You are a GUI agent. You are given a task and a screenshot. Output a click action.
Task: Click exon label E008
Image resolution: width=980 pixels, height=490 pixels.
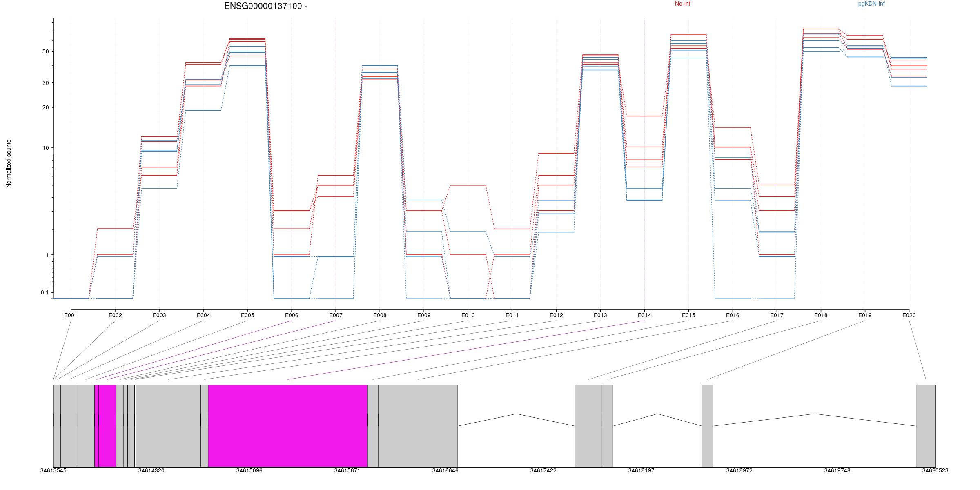pos(380,315)
